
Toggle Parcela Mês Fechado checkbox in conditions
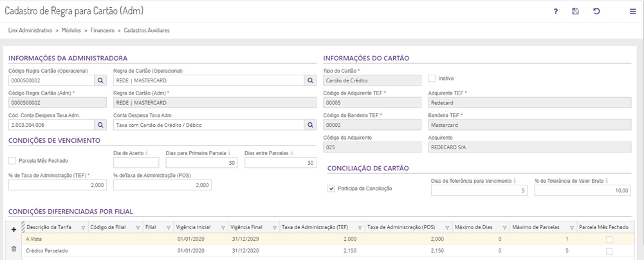click(12, 160)
